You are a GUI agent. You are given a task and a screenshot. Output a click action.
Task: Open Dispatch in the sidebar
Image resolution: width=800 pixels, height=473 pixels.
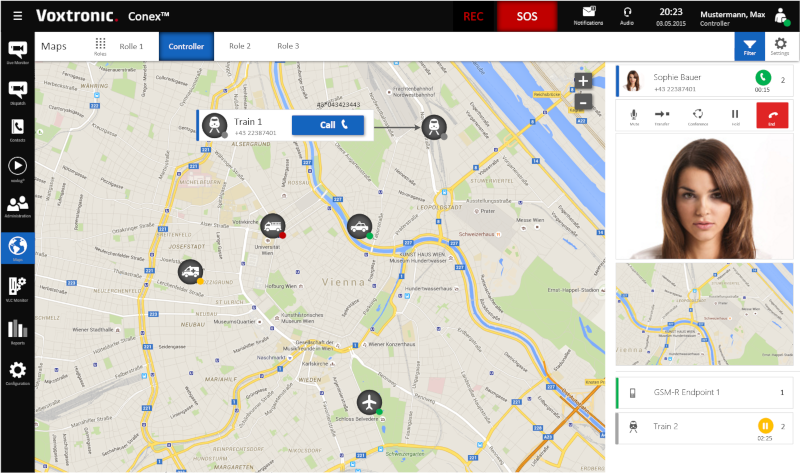[17, 93]
